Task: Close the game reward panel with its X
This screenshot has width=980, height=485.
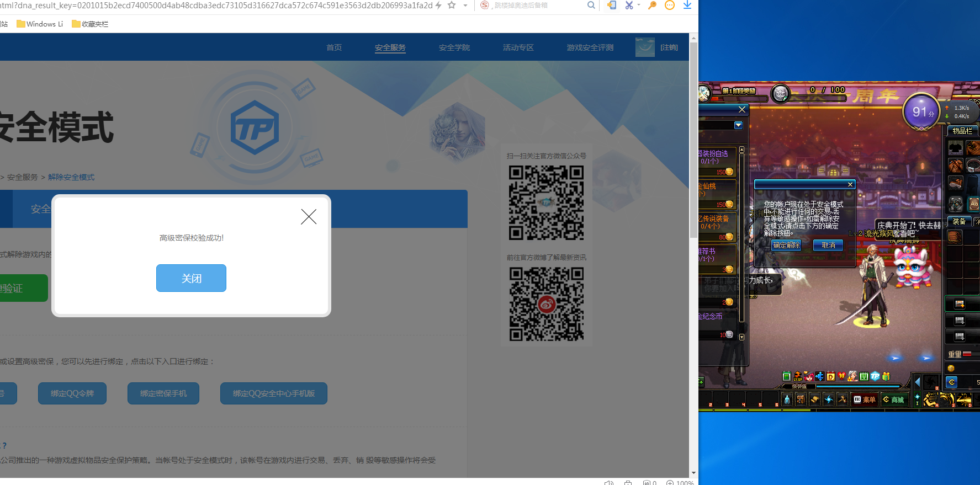Action: [x=742, y=109]
